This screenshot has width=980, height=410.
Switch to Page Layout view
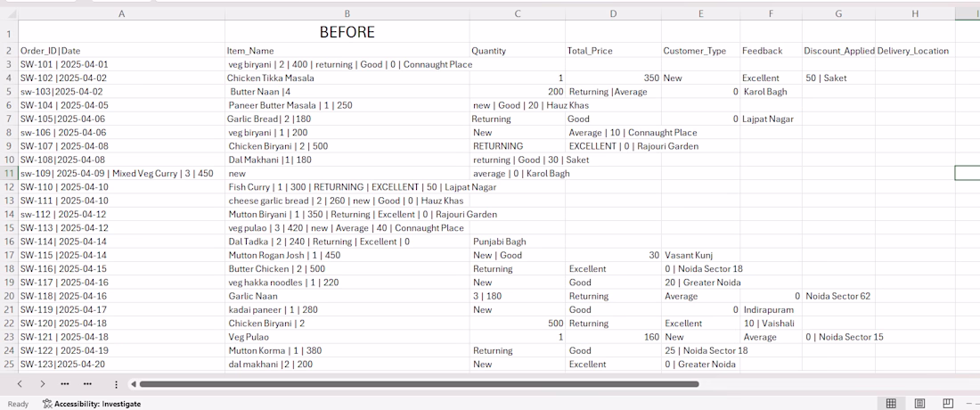coord(920,403)
